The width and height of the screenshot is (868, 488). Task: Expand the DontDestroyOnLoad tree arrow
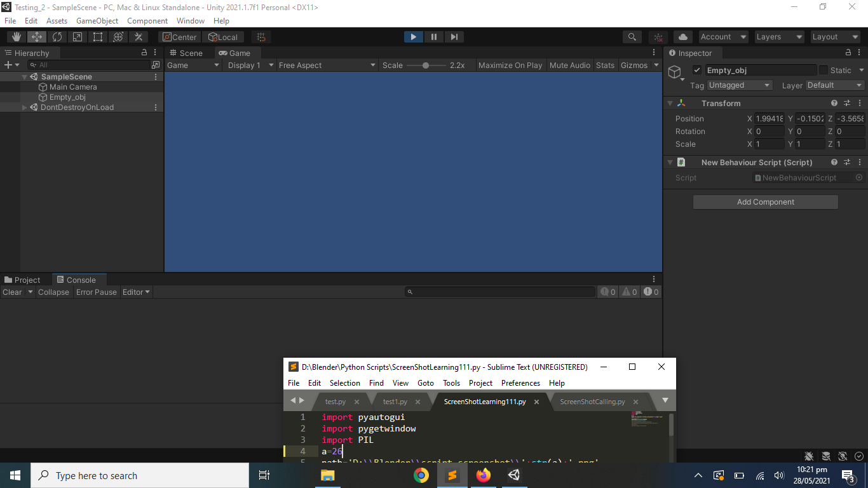point(25,107)
